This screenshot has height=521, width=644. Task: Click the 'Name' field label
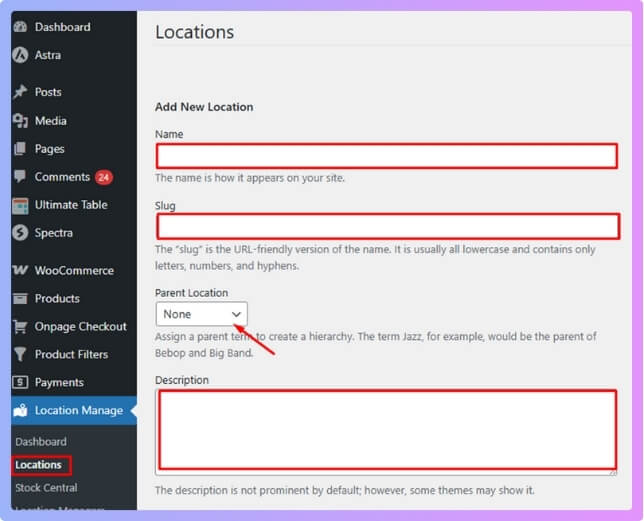coord(169,134)
